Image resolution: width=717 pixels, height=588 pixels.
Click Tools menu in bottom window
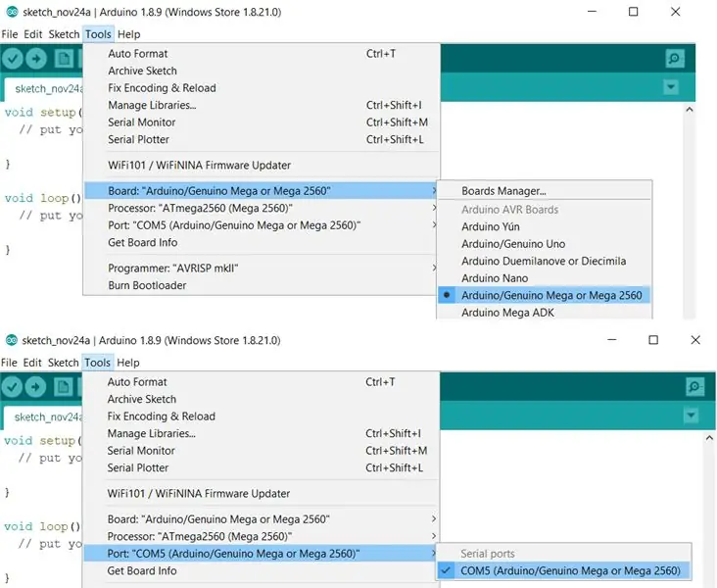[97, 363]
